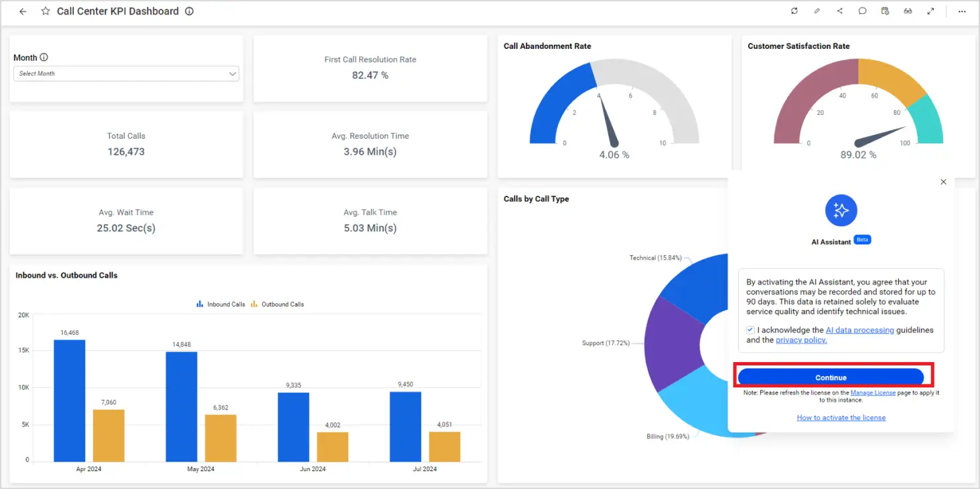Click the calendar schedule icon
Image resolution: width=980 pixels, height=489 pixels.
(886, 11)
